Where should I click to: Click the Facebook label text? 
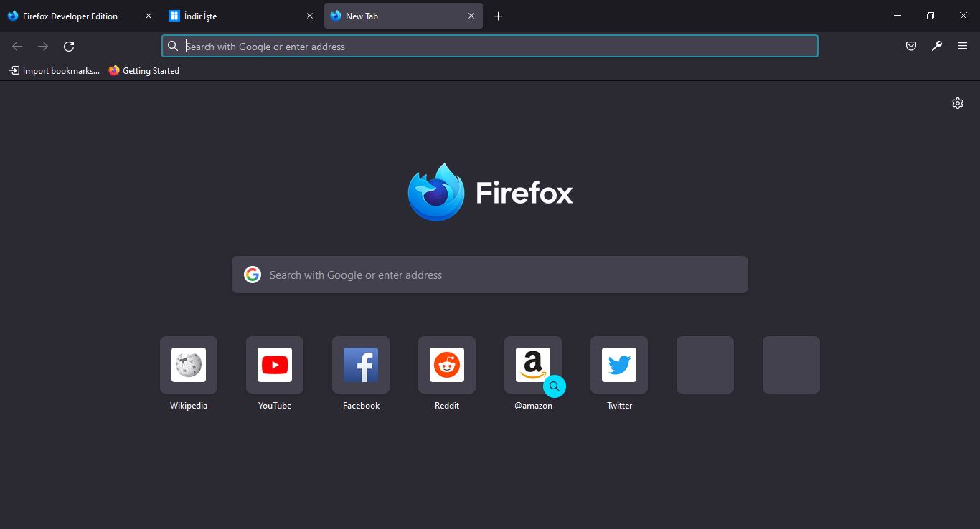pyautogui.click(x=361, y=406)
